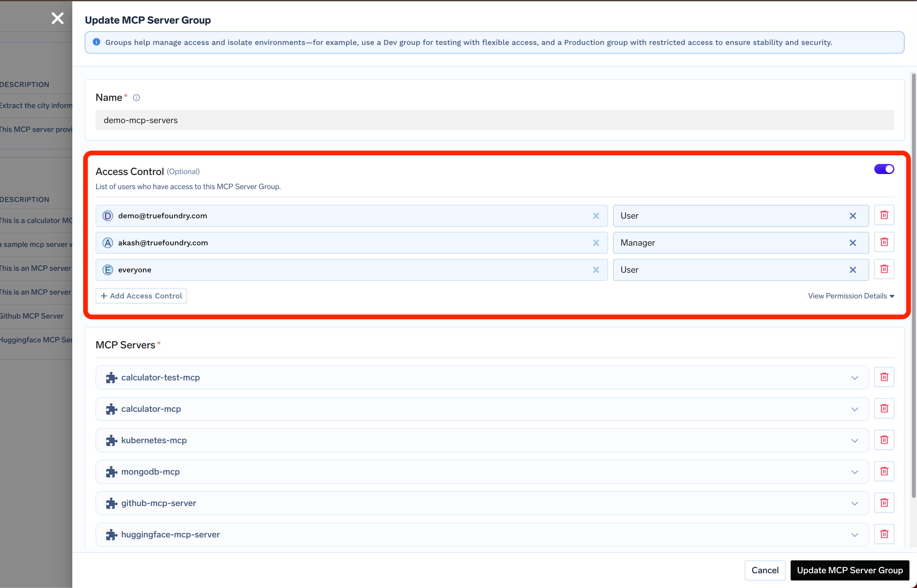Click the Cancel button
This screenshot has height=588, width=917.
(765, 570)
